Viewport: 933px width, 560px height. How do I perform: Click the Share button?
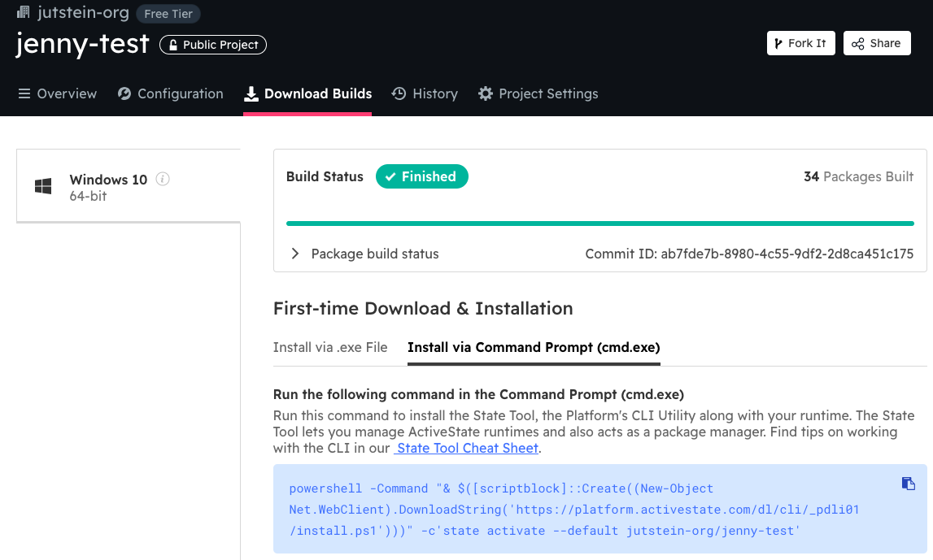pos(877,43)
